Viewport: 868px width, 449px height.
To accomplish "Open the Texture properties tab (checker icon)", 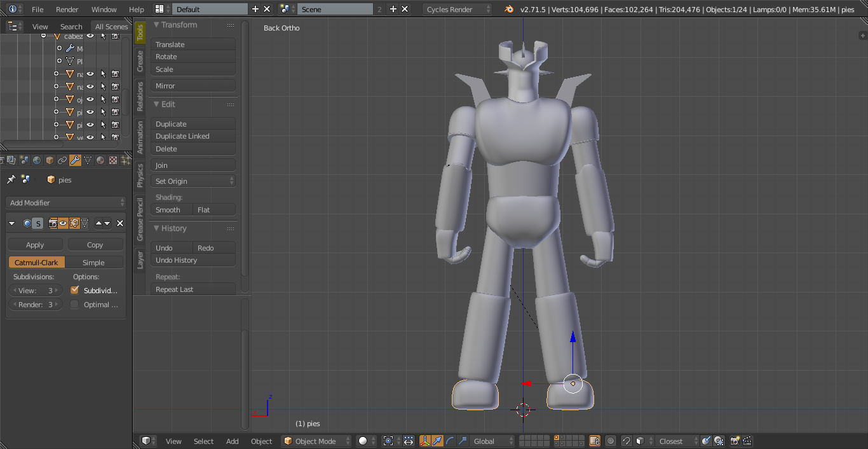I will tap(113, 160).
